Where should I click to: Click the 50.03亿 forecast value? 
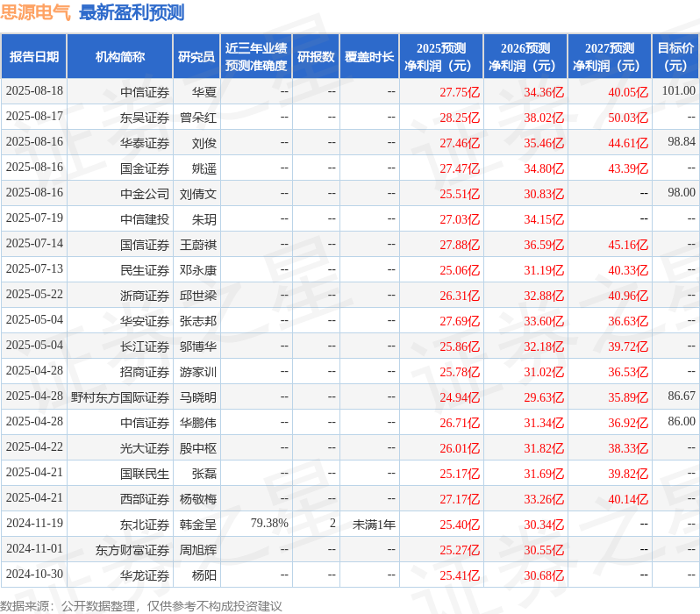click(628, 118)
